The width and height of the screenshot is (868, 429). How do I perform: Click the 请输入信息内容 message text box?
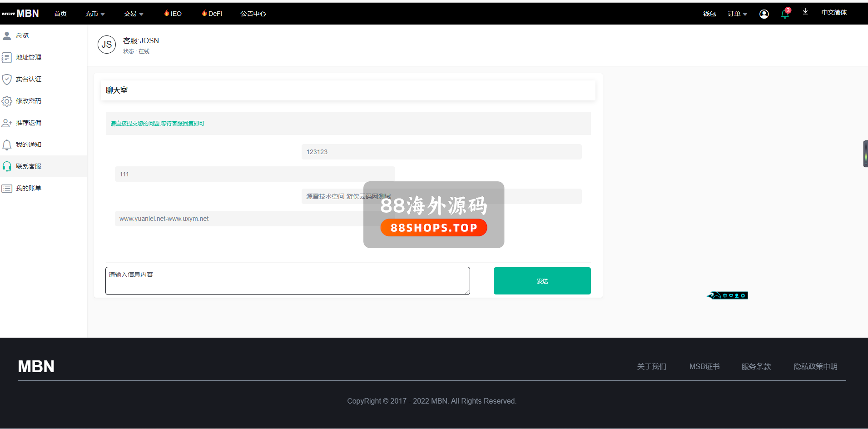(288, 281)
